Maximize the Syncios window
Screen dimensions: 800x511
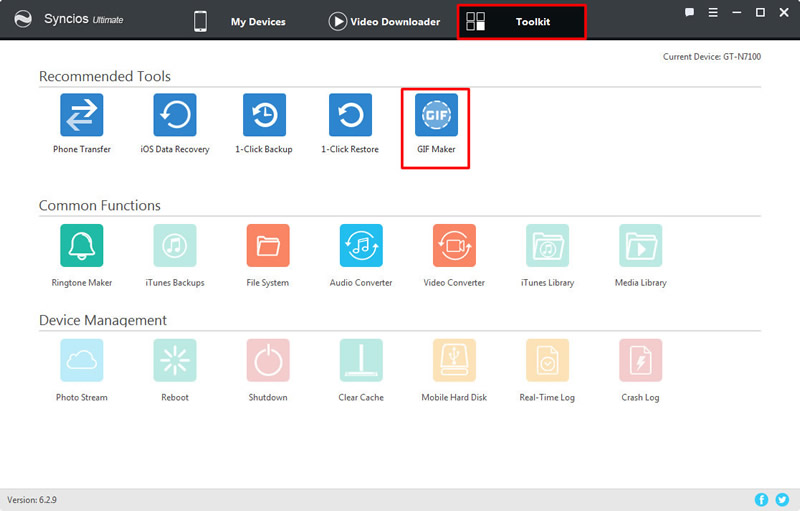(760, 12)
